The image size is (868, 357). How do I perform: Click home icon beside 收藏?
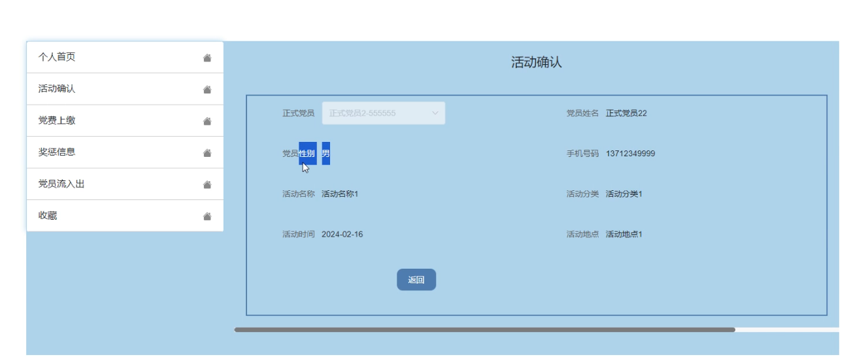[207, 216]
